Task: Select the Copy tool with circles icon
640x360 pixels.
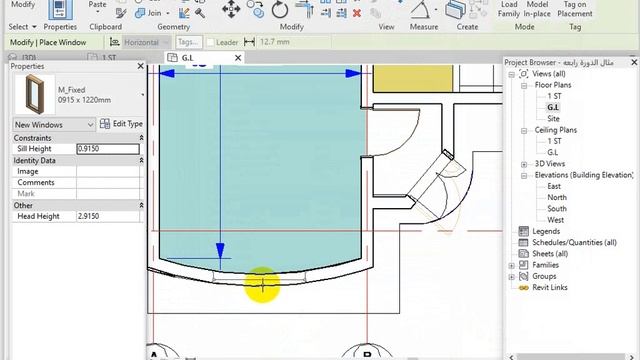Action: (x=256, y=9)
